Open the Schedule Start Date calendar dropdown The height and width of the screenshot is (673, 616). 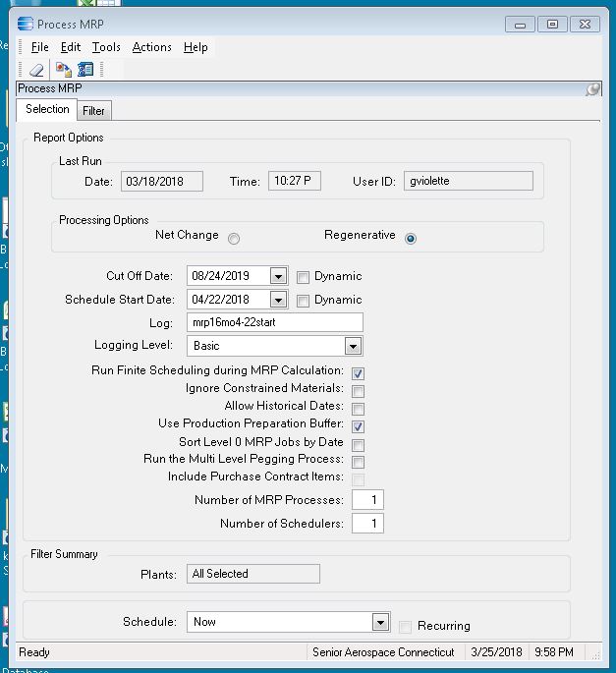(x=278, y=300)
